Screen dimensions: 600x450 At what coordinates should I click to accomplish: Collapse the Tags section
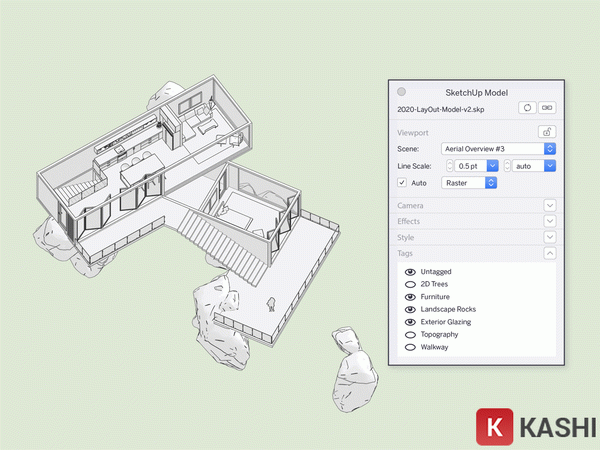pyautogui.click(x=549, y=254)
